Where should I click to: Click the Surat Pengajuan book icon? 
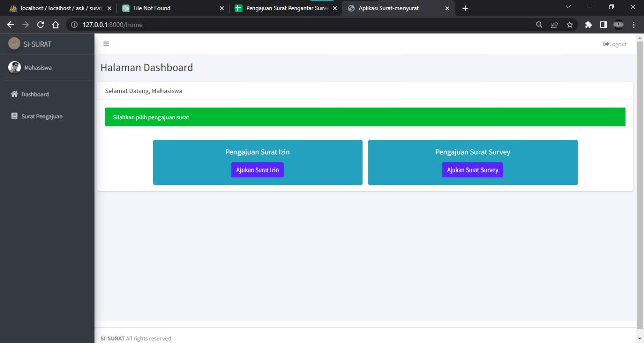click(14, 116)
